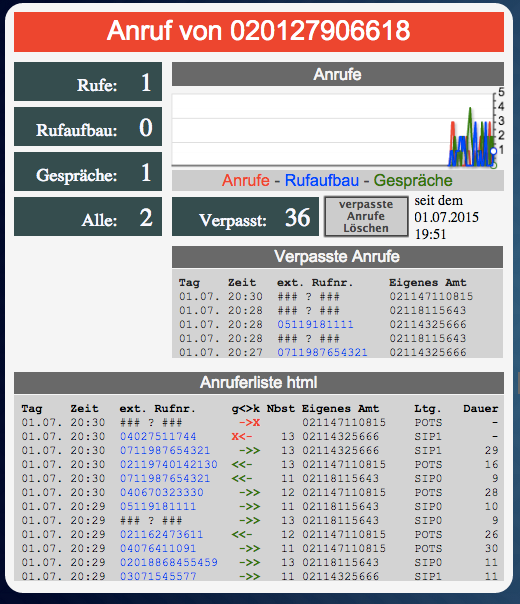The image size is (520, 604).
Task: Click duration value 30 for 04076411091
Action: pyautogui.click(x=491, y=548)
